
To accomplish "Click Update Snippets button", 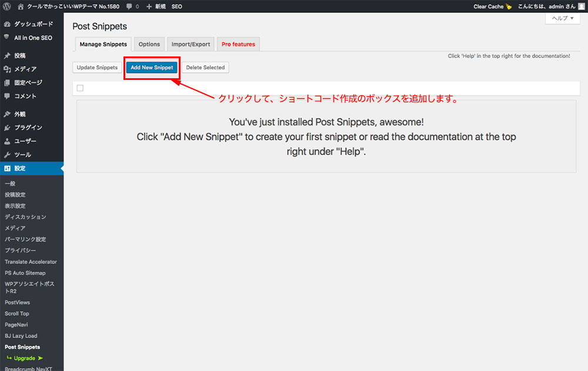I will 97,68.
